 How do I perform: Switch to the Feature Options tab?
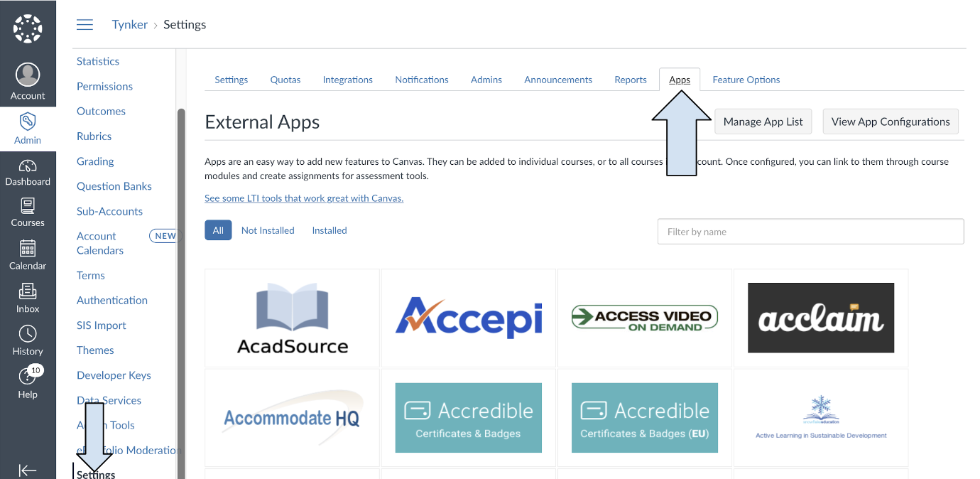click(x=746, y=80)
